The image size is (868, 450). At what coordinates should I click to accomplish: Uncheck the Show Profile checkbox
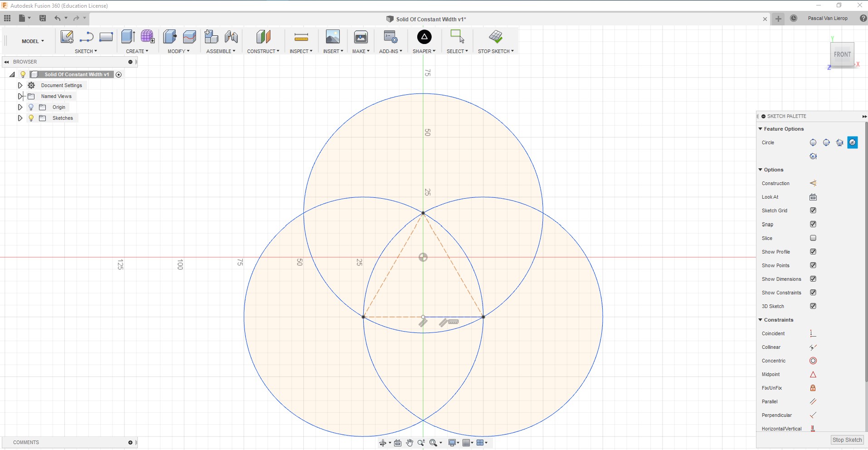pos(813,251)
